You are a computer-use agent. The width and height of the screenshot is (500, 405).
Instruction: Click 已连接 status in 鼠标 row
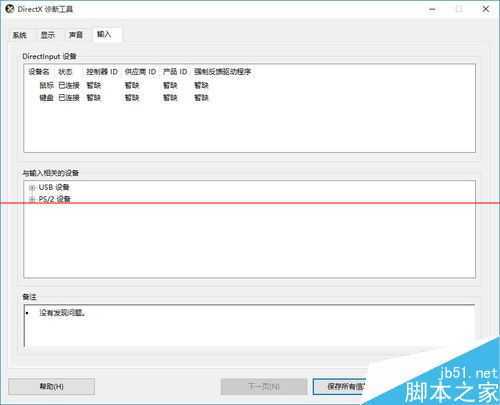point(69,85)
